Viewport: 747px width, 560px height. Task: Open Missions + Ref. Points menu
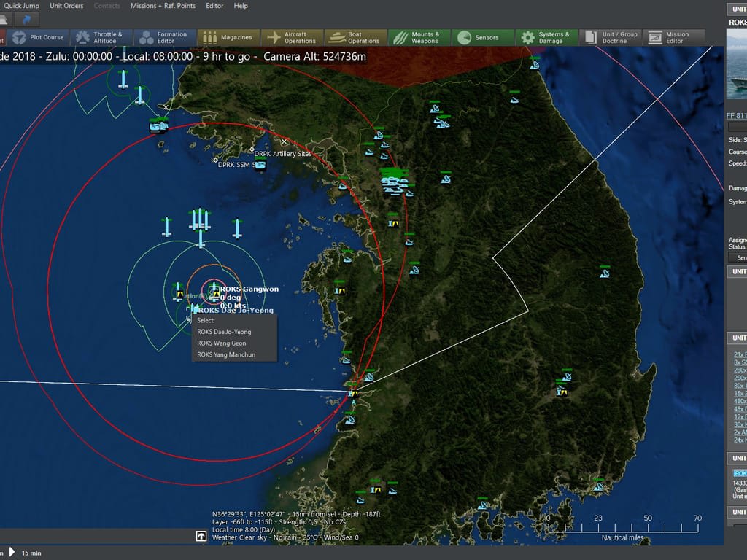163,6
